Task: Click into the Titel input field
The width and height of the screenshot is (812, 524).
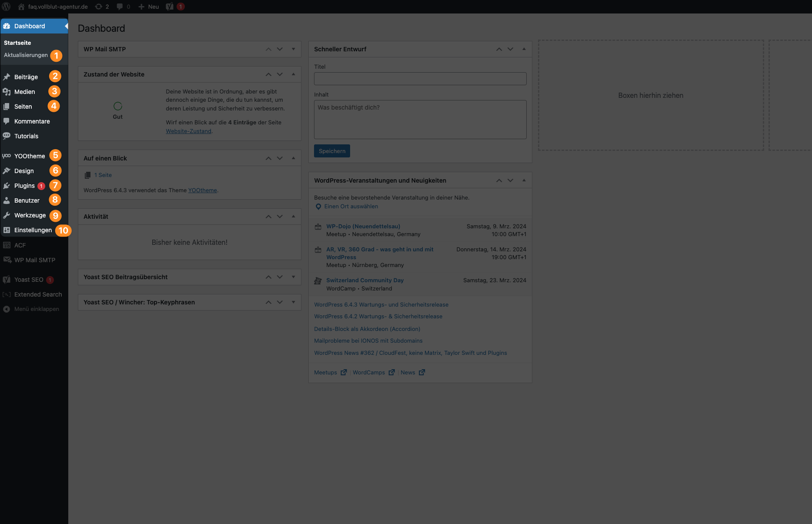Action: (420, 79)
